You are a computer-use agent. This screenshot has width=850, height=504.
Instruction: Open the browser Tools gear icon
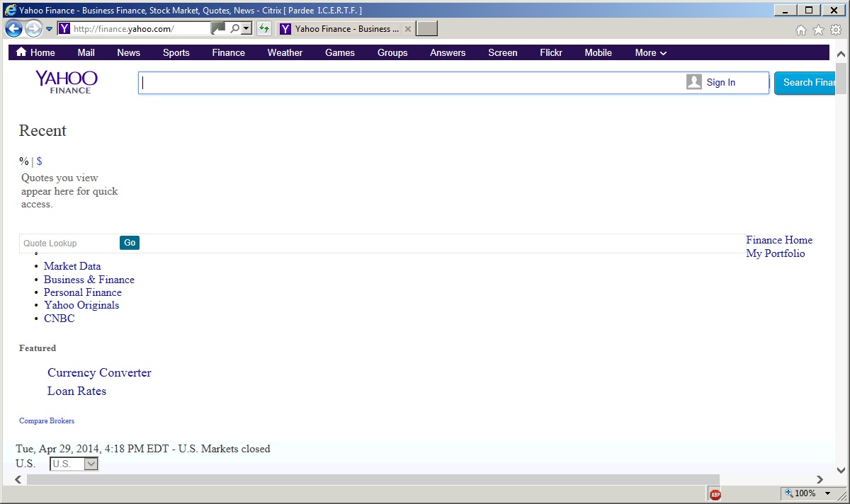click(x=836, y=30)
